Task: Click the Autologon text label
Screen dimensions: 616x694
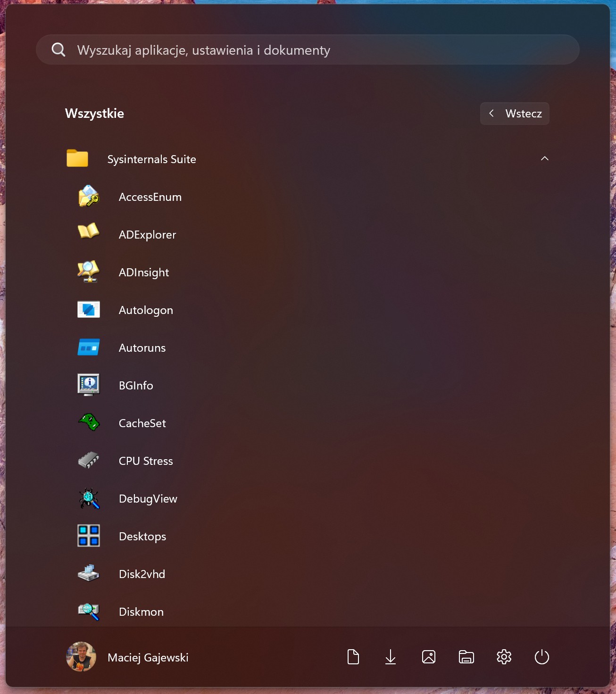Action: [146, 310]
